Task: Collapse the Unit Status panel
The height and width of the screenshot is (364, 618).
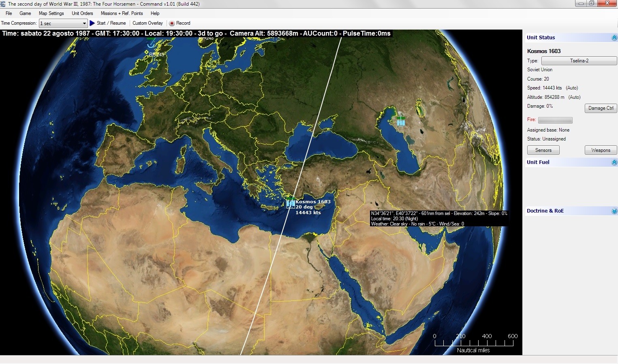Action: [614, 38]
